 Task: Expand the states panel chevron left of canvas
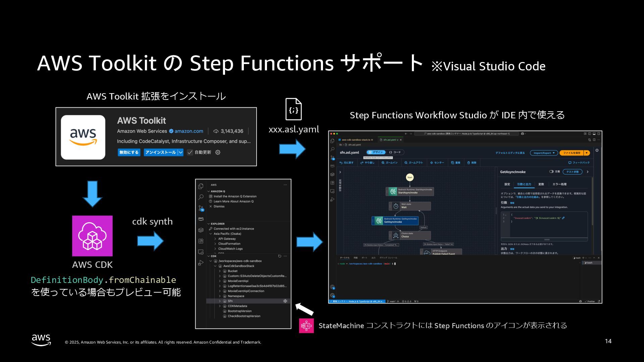click(x=340, y=172)
